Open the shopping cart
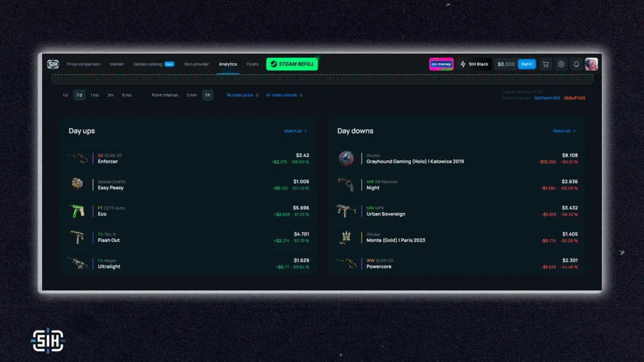Image resolution: width=644 pixels, height=362 pixels. [x=545, y=64]
